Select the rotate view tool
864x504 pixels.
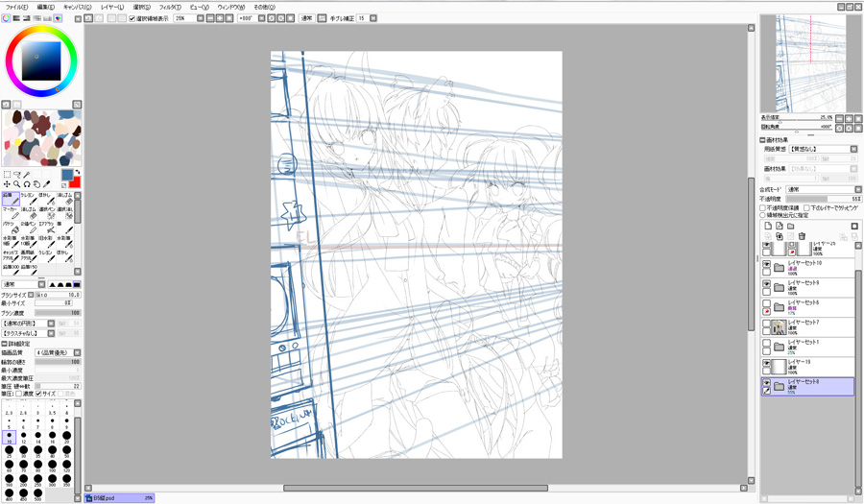[x=27, y=184]
